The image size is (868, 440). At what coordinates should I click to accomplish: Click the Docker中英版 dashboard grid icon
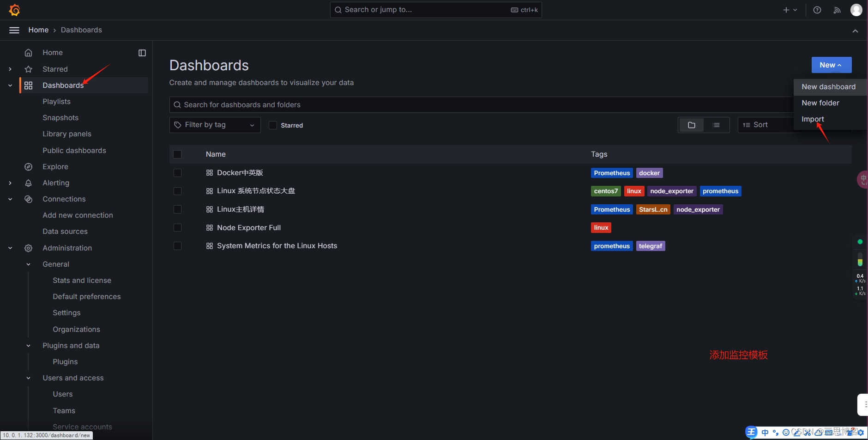(210, 173)
